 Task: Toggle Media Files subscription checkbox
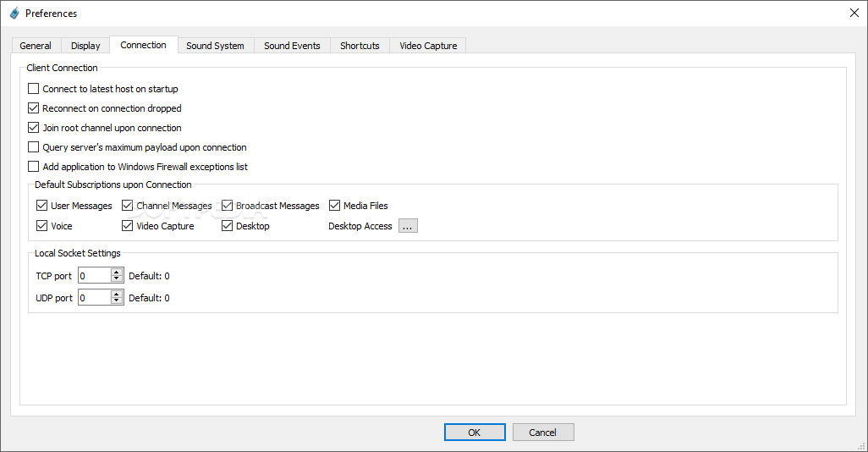(334, 206)
